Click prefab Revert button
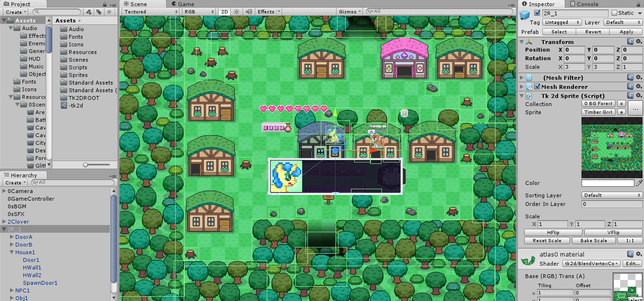Image resolution: width=644 pixels, height=301 pixels. click(x=593, y=32)
